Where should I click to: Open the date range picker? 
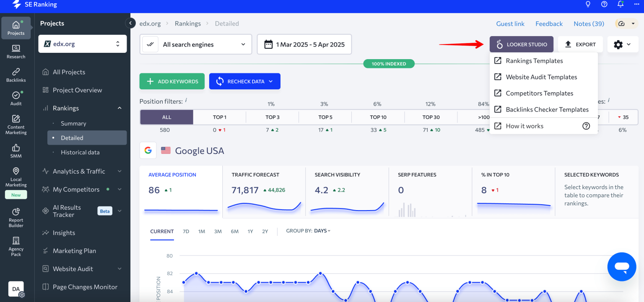click(x=304, y=44)
